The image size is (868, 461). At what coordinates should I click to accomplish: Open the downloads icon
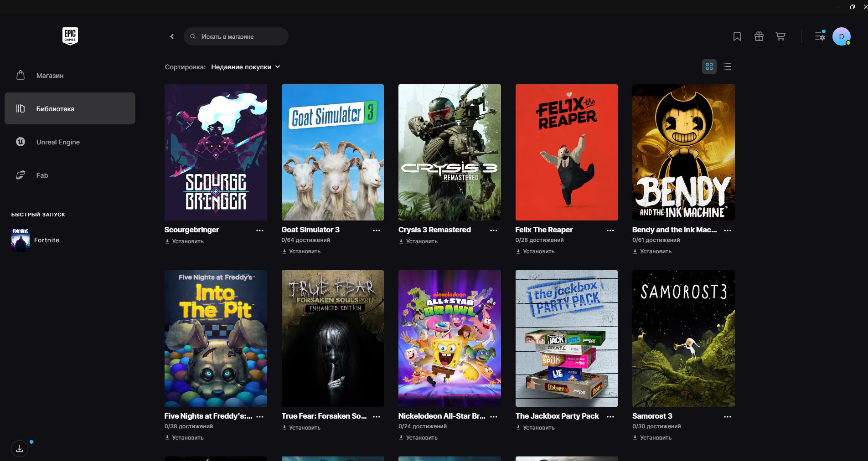[20, 449]
